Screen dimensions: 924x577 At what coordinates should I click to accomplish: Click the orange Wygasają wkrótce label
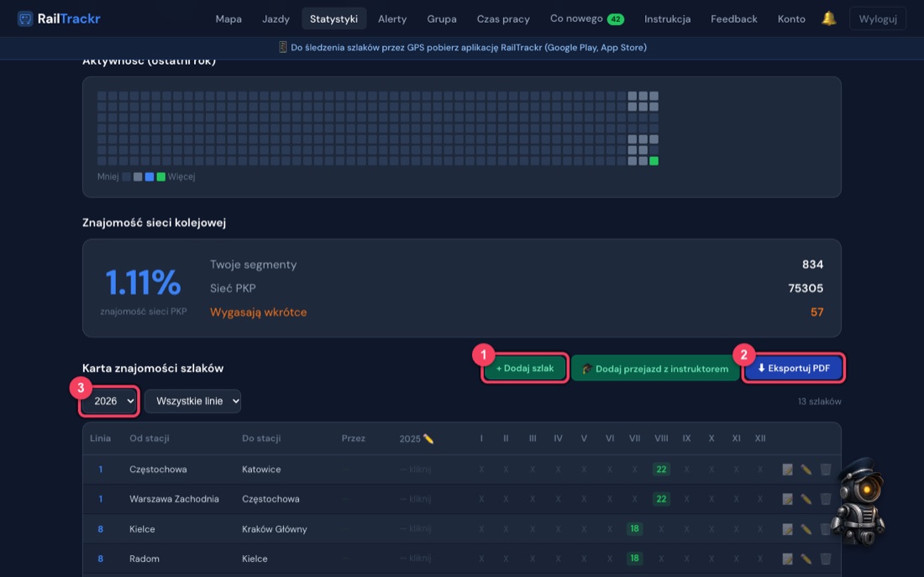click(x=259, y=312)
